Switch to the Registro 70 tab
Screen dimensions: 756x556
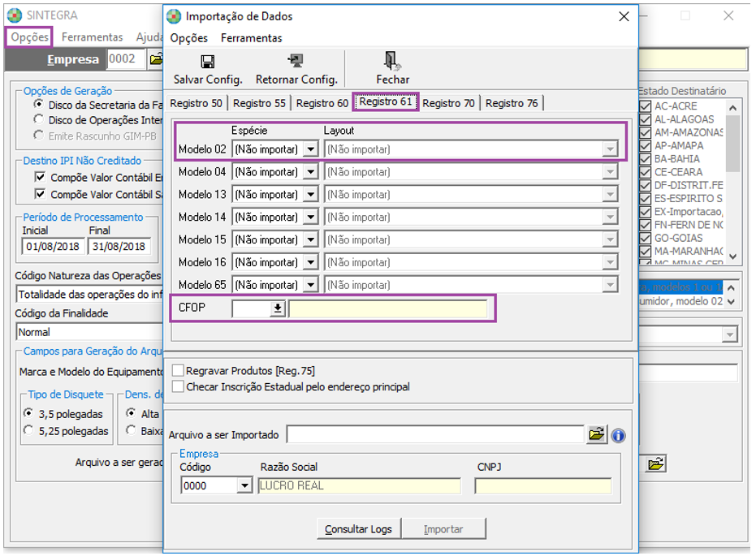[448, 103]
